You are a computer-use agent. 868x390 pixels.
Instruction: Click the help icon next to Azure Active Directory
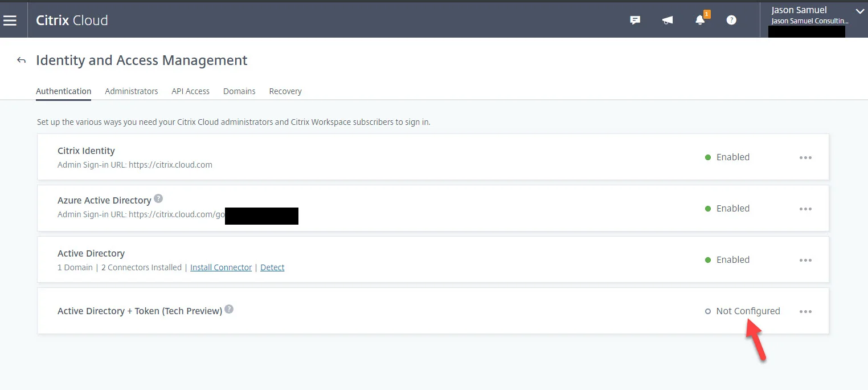click(x=158, y=198)
